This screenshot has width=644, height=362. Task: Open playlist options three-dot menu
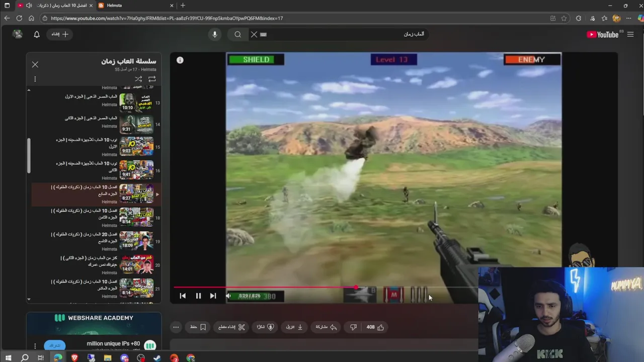[35, 79]
